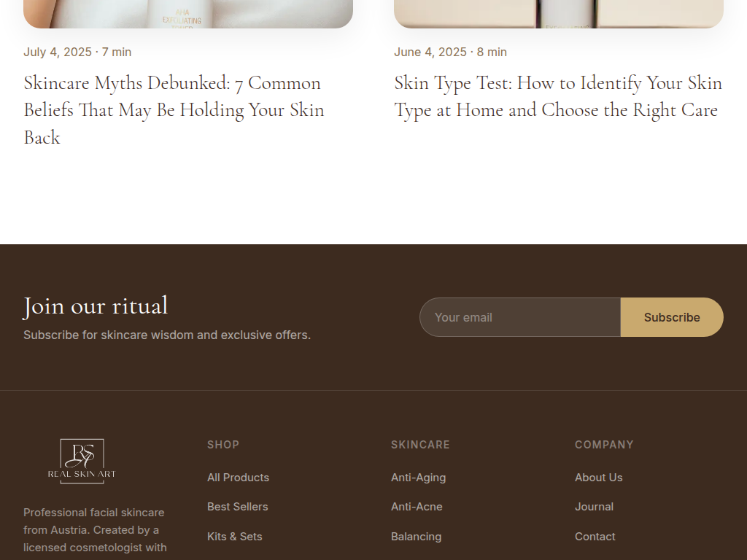
Task: Click the Join our ritual heading
Action: click(96, 306)
